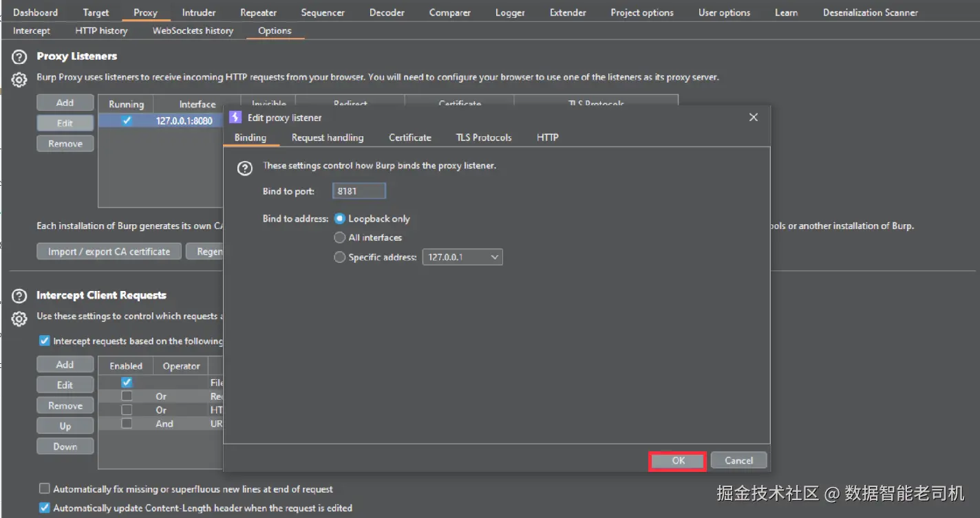Go to the Comparer tab
Image resolution: width=980 pixels, height=518 pixels.
click(450, 12)
